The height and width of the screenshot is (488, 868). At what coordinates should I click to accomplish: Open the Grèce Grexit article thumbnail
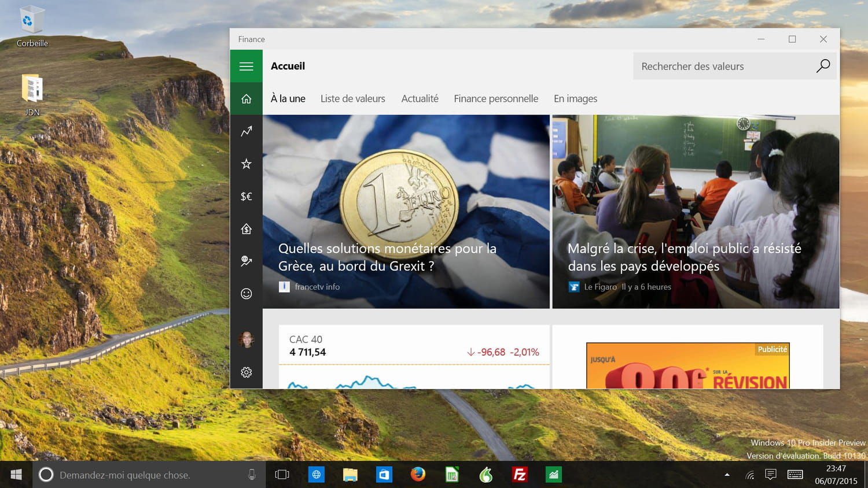[406, 212]
